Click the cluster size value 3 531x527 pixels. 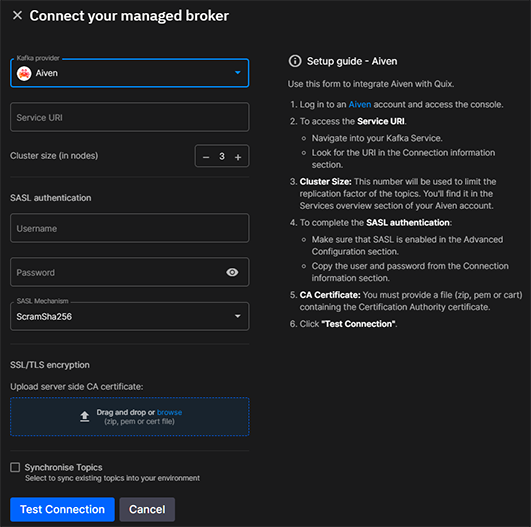pos(222,156)
